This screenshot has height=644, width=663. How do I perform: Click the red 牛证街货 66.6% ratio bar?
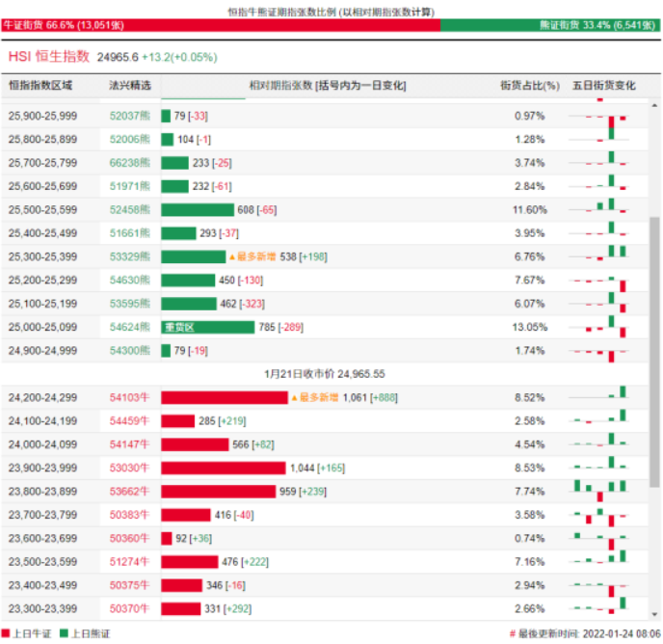pyautogui.click(x=220, y=24)
